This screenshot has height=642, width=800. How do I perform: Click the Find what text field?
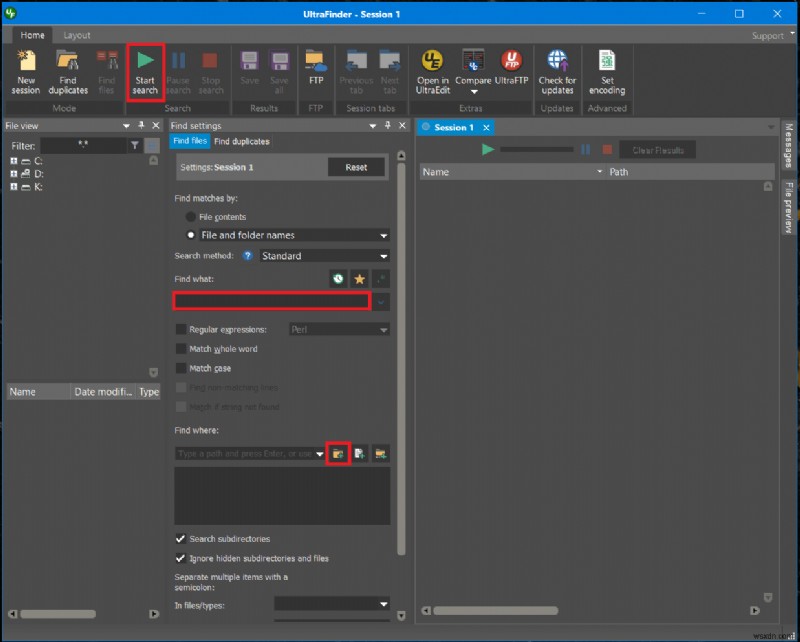pos(272,301)
